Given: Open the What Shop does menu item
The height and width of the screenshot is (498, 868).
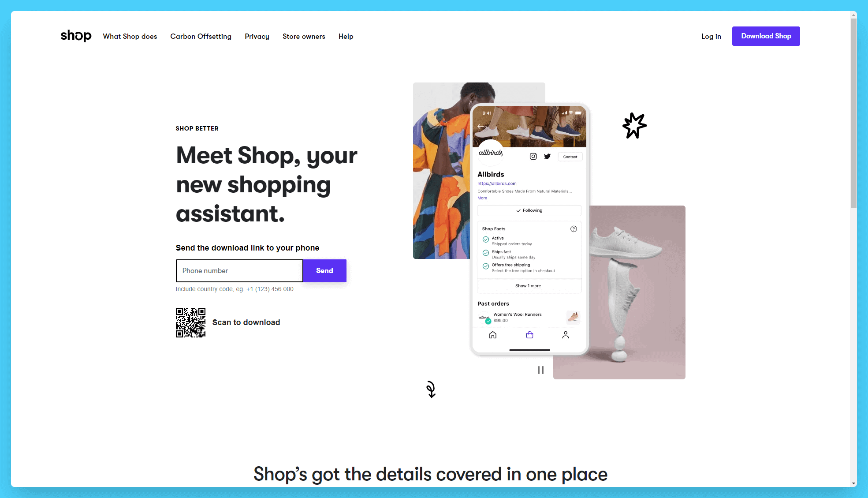Looking at the screenshot, I should pyautogui.click(x=129, y=36).
